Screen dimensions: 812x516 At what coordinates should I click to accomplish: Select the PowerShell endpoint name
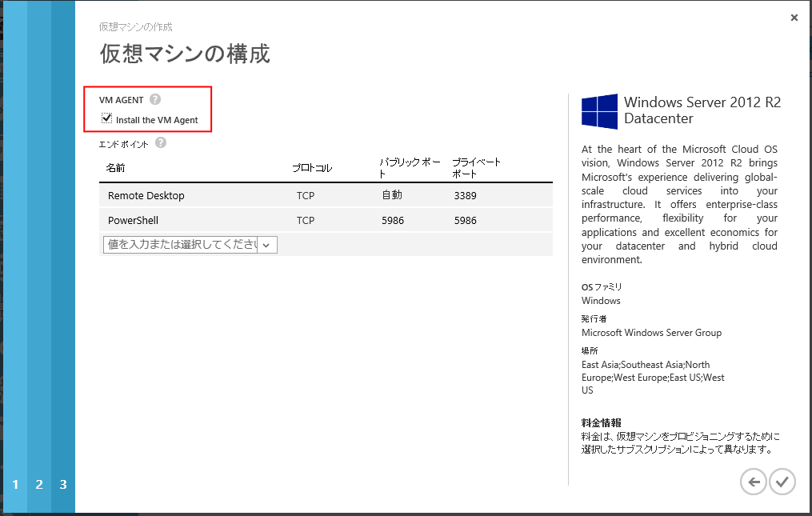[x=134, y=220]
